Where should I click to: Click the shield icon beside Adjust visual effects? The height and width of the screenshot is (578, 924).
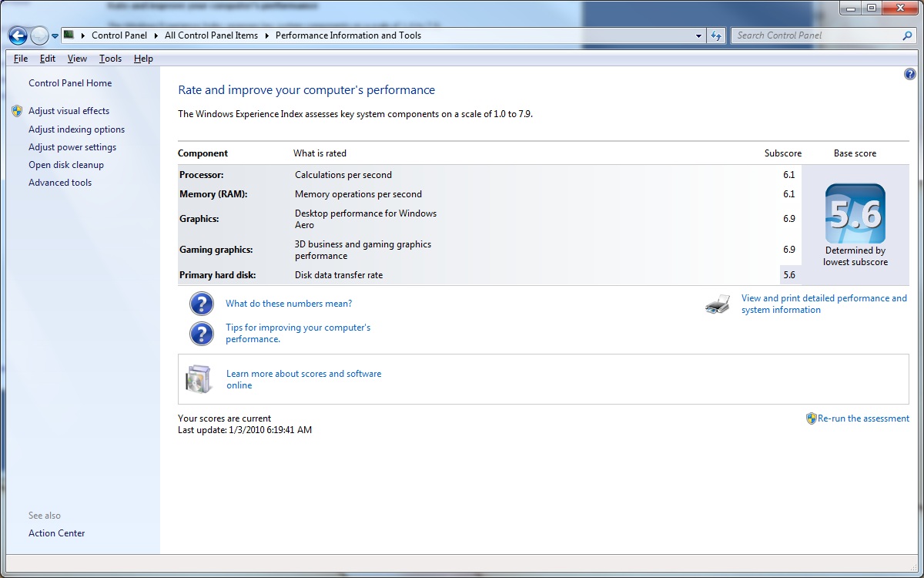pyautogui.click(x=17, y=111)
